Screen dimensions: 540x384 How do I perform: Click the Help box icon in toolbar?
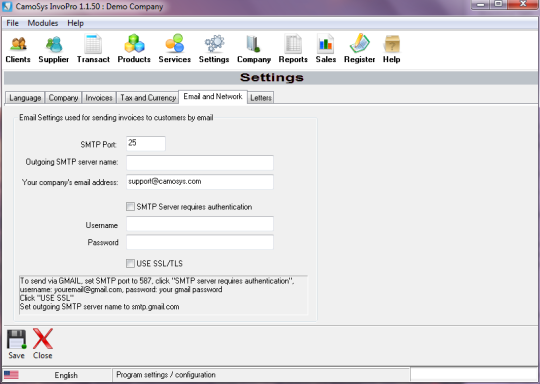(x=392, y=44)
